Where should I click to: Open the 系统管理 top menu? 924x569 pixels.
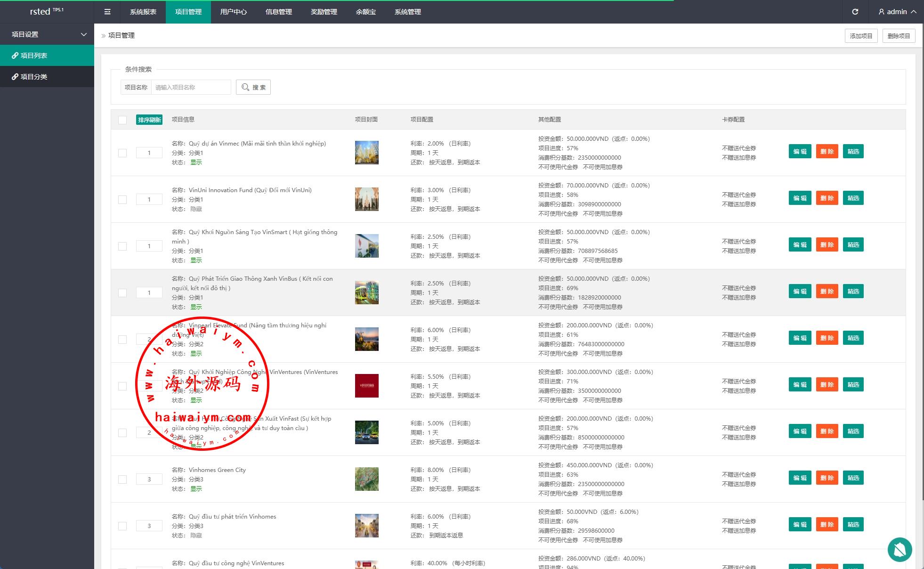tap(408, 12)
